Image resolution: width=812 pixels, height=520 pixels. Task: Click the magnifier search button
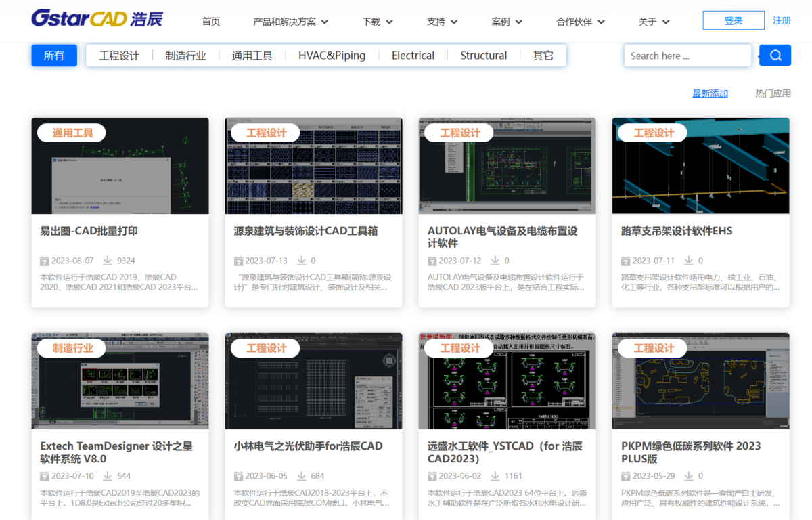775,56
